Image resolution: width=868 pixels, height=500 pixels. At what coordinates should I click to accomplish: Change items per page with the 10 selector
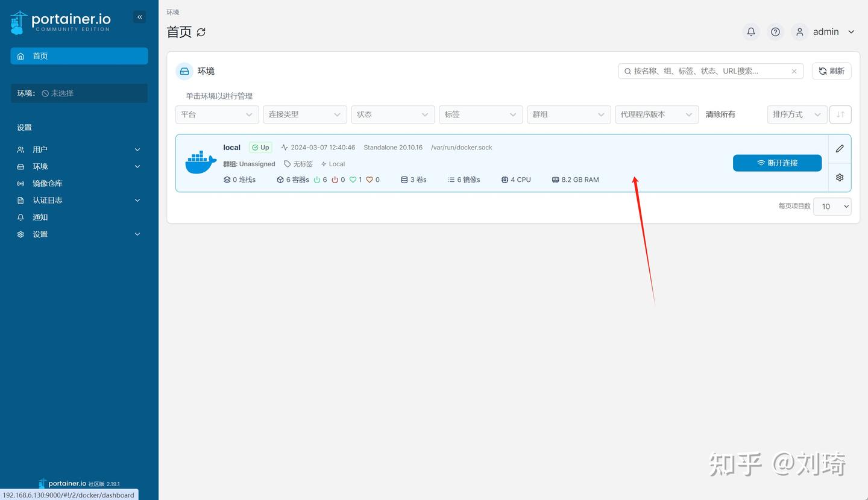(832, 206)
